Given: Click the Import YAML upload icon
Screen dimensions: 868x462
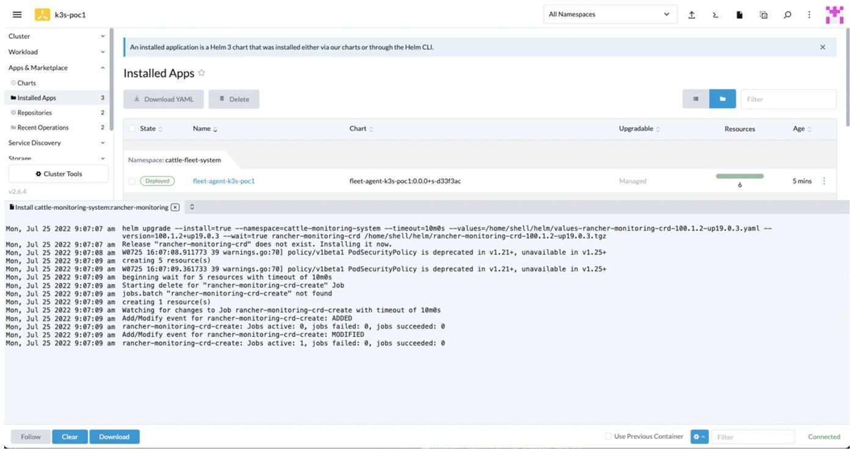Looking at the screenshot, I should 692,15.
